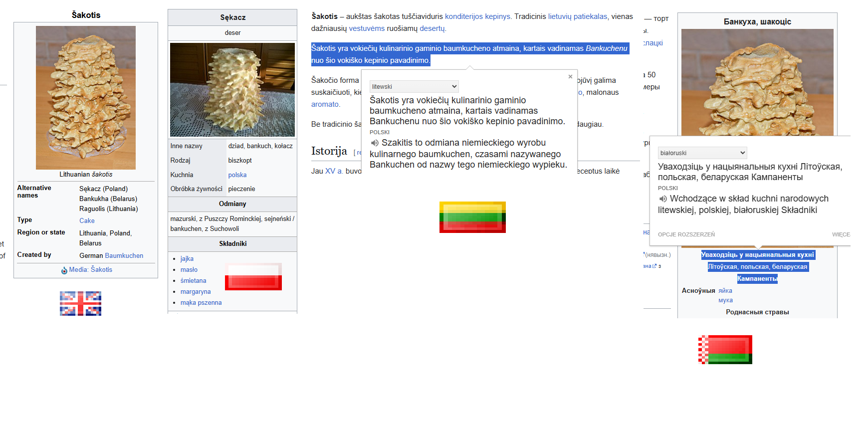The image size is (868, 426).
Task: Click the Raguolis (Lithuania) alternative name
Action: pyautogui.click(x=109, y=209)
